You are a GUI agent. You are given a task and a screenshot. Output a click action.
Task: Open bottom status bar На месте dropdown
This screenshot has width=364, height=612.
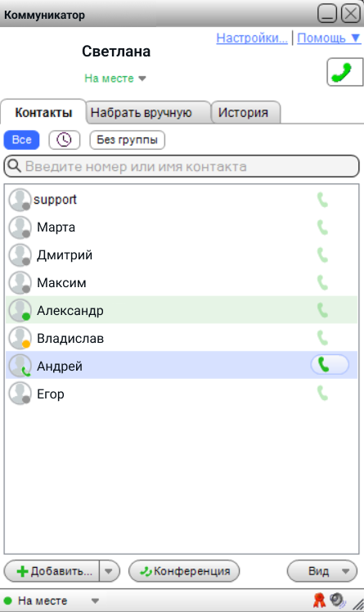(x=52, y=601)
